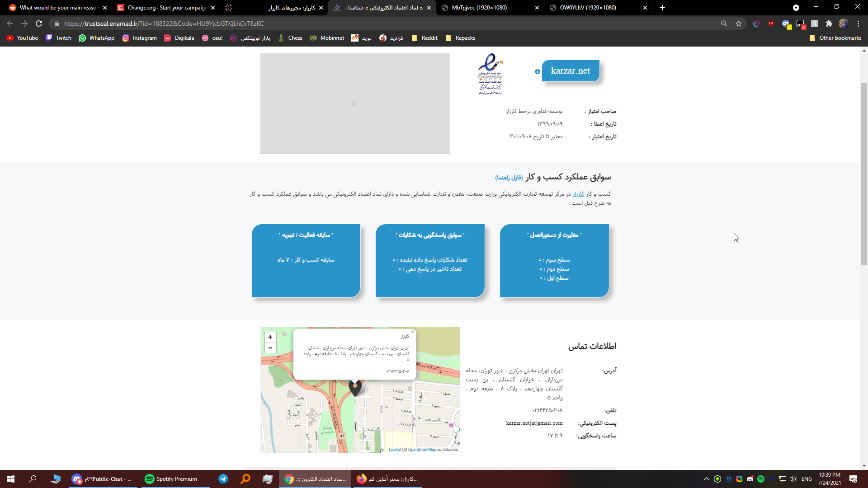Image resolution: width=868 pixels, height=488 pixels.
Task: Click the info icon beside karzar.net
Action: coord(537,71)
